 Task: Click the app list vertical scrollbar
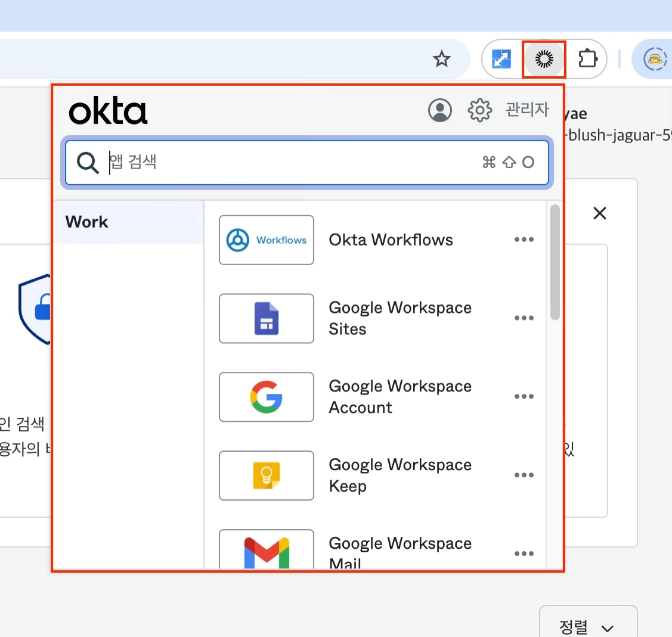click(x=555, y=262)
